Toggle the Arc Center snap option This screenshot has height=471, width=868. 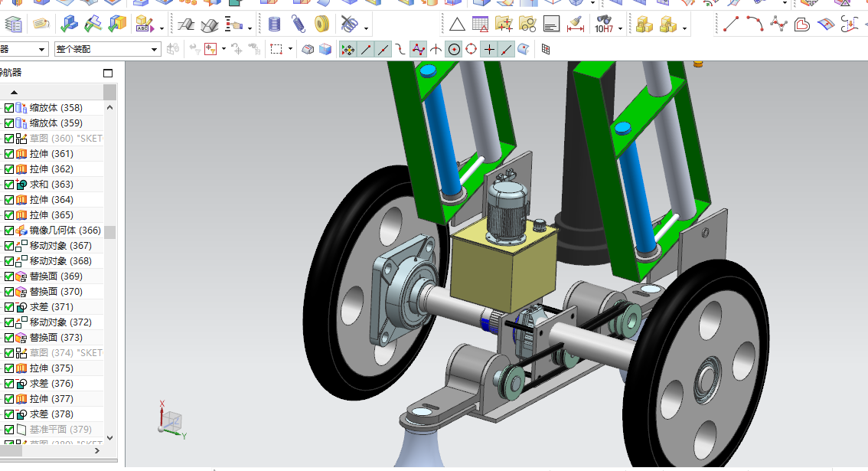pyautogui.click(x=454, y=49)
